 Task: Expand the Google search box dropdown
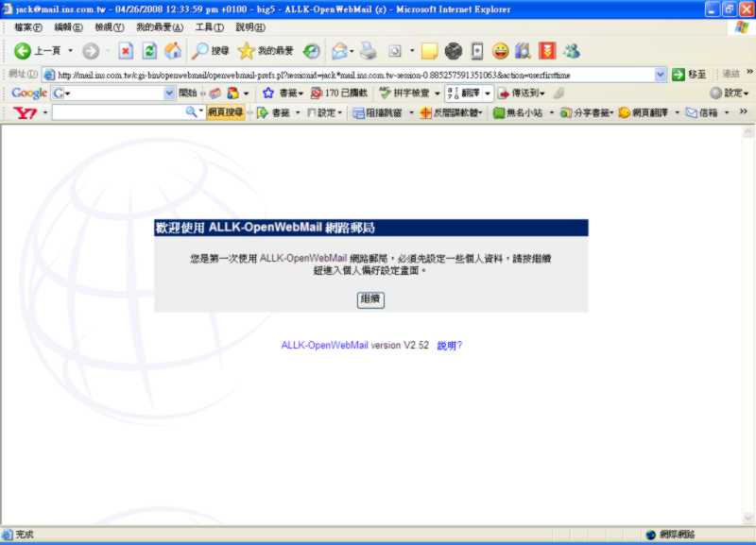pyautogui.click(x=169, y=93)
